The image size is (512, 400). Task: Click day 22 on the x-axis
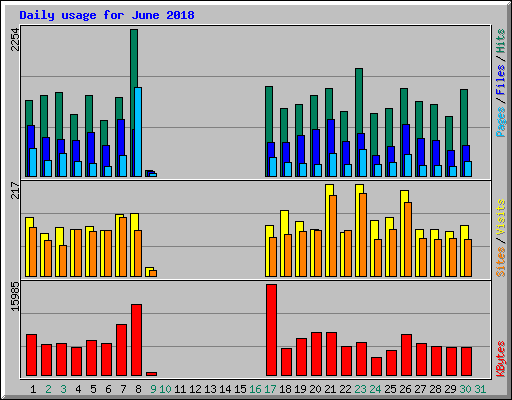pos(345,389)
